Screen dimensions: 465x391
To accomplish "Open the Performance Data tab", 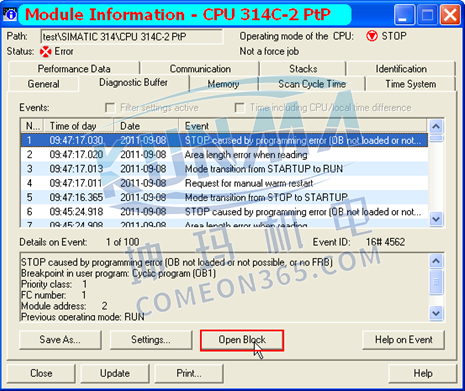I will 74,69.
